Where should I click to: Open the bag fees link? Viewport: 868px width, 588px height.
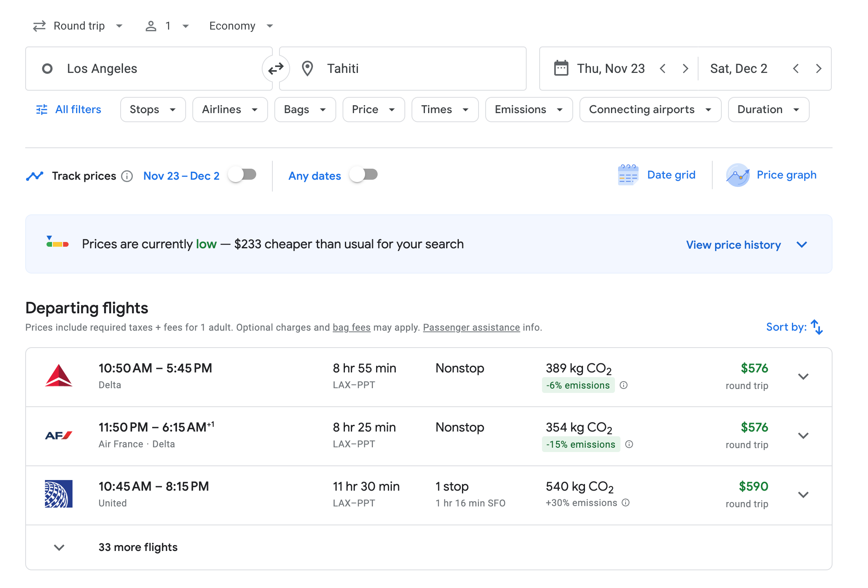coord(352,327)
